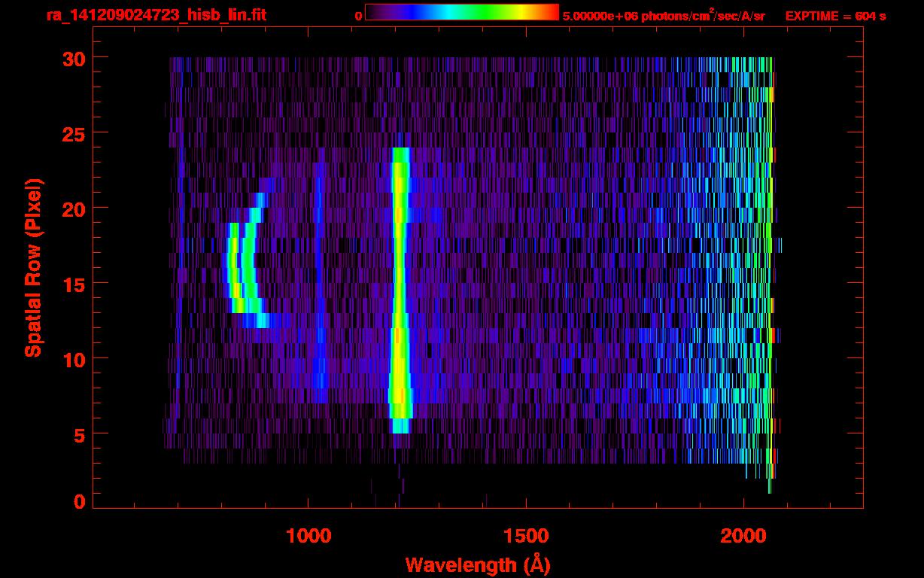Click the 1000 wavelength tick label

(x=309, y=536)
